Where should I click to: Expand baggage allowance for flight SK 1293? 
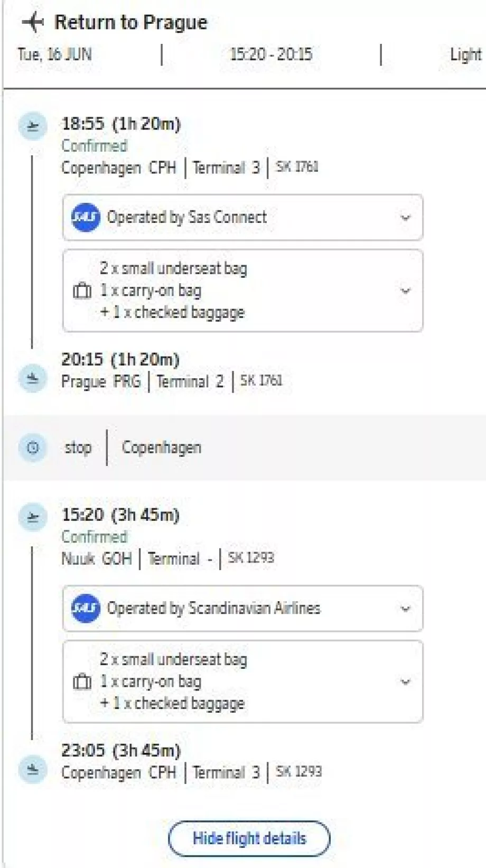coord(405,682)
